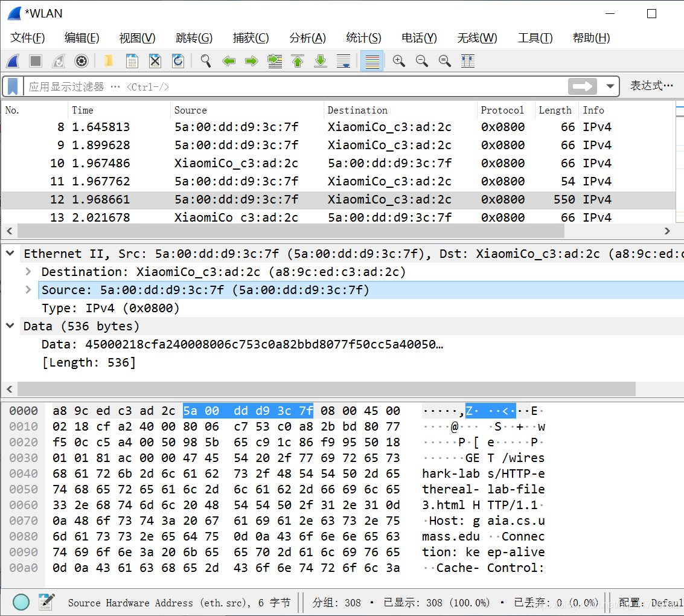Zoom in the main window text
684x616 pixels.
coord(398,61)
